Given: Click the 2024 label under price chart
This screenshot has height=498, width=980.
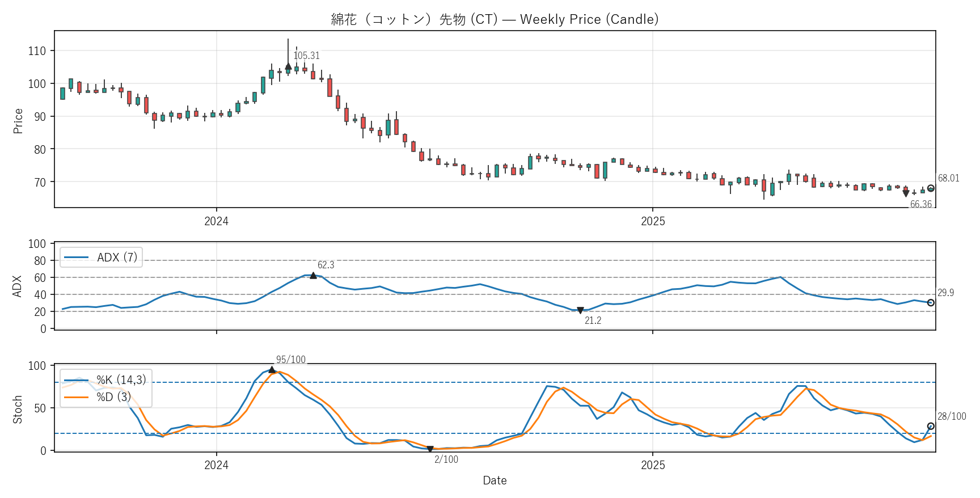Looking at the screenshot, I should click(216, 221).
